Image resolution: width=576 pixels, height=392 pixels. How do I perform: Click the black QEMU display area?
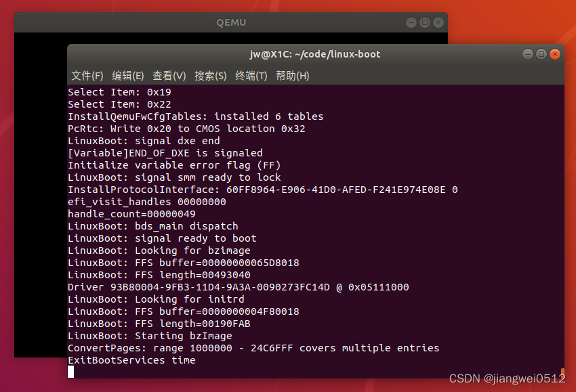tap(41, 194)
